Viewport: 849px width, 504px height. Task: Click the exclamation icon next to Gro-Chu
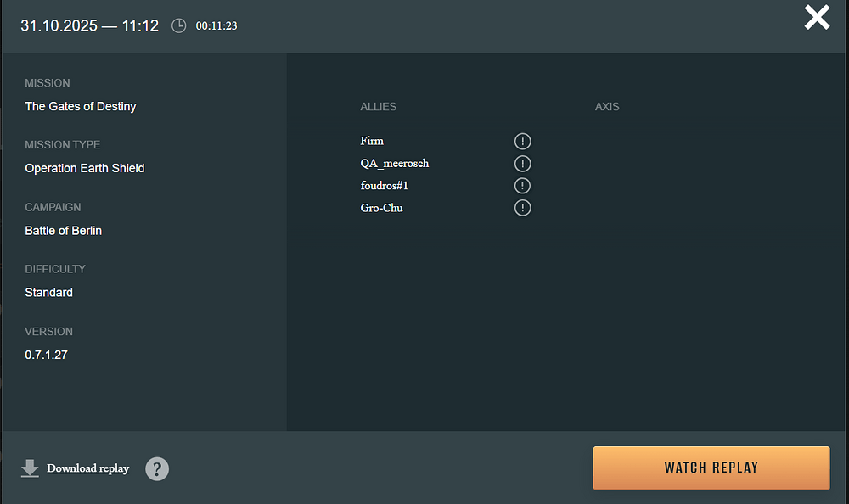(523, 207)
